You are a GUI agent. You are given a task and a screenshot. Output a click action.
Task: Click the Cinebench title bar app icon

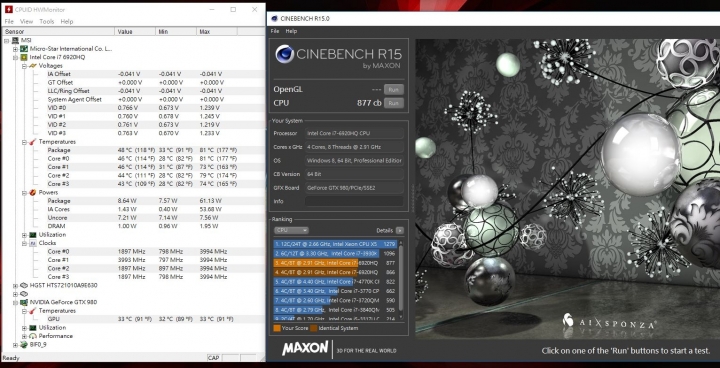pyautogui.click(x=275, y=19)
